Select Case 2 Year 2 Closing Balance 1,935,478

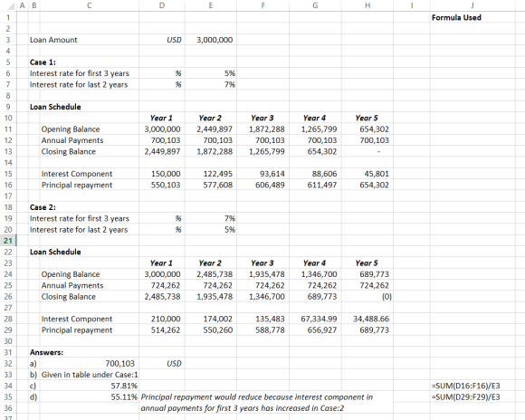tap(215, 297)
